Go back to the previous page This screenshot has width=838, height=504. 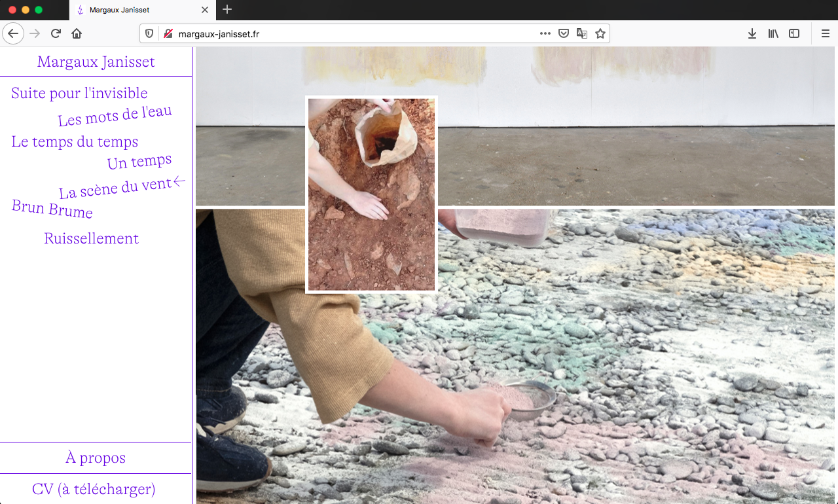(x=13, y=33)
